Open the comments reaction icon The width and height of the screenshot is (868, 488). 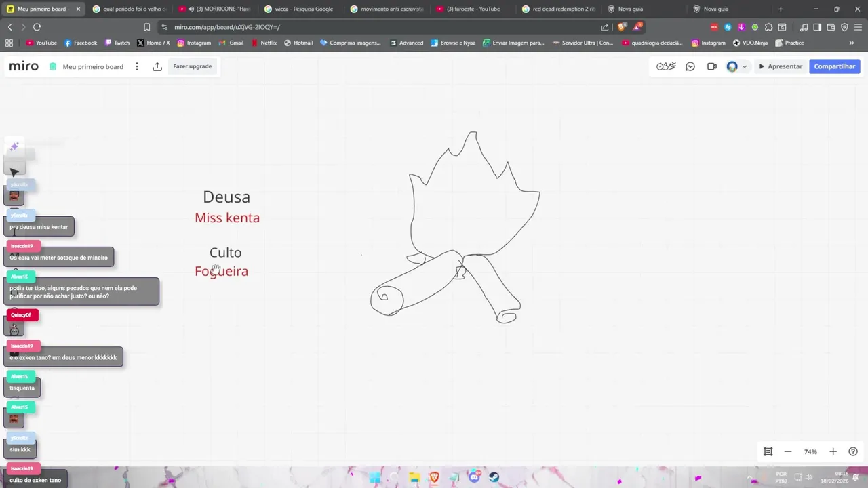[690, 66]
